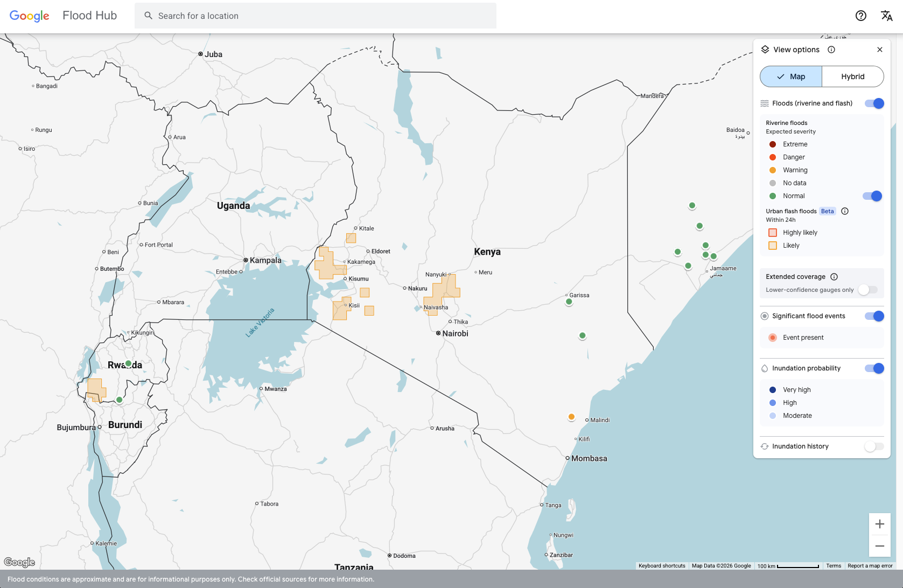Click the Search for a location field
The height and width of the screenshot is (588, 903).
323,16
